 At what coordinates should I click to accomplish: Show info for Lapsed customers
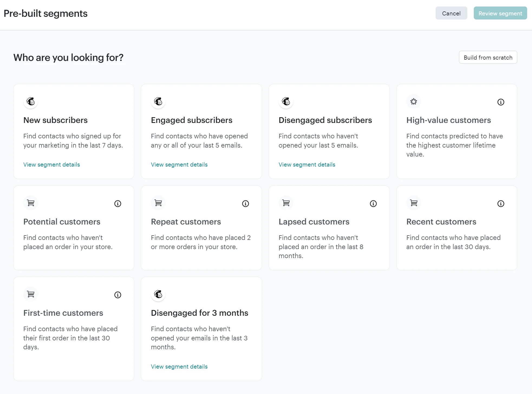(x=373, y=204)
